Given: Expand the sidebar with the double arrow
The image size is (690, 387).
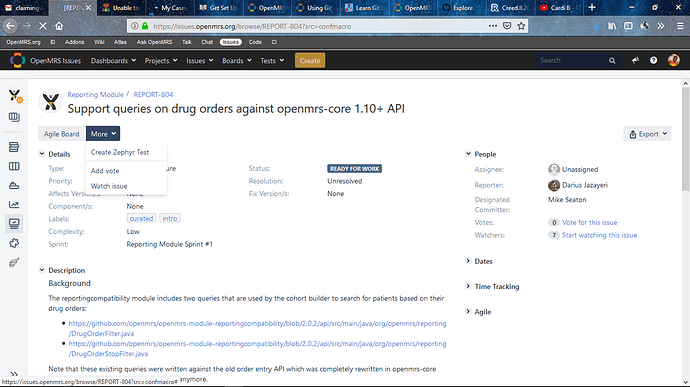Looking at the screenshot, I should (x=14, y=374).
